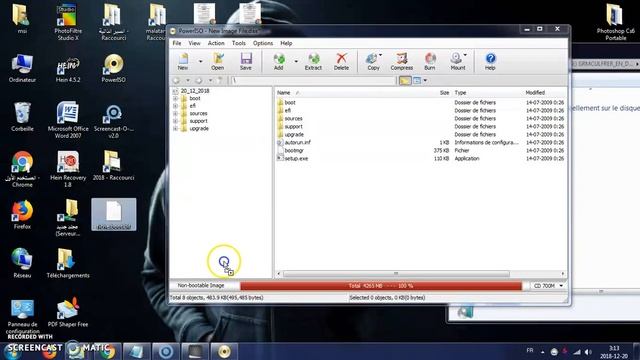
Task: Select the Hein 4.5.2 desktop icon
Action: tap(68, 69)
